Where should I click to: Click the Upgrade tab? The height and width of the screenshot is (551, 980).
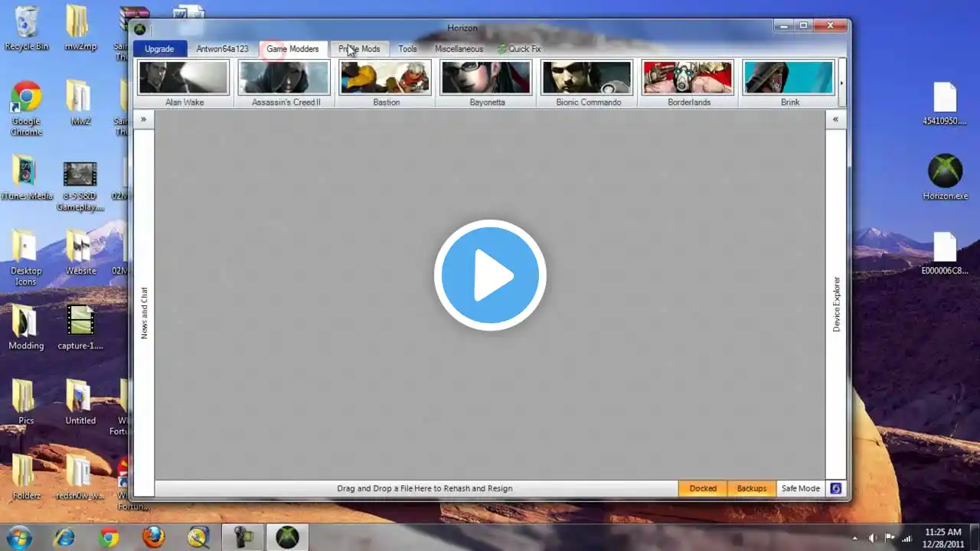159,49
